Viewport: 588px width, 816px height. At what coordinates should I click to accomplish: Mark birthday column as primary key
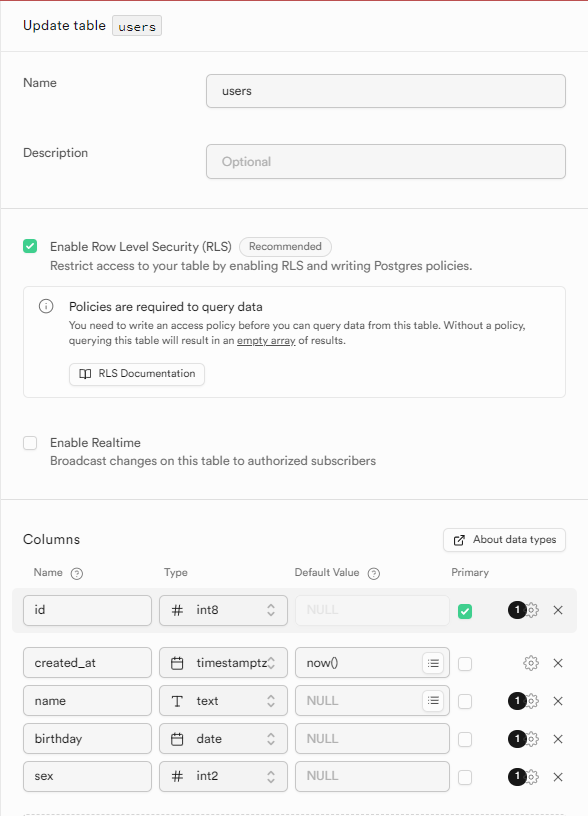(465, 740)
